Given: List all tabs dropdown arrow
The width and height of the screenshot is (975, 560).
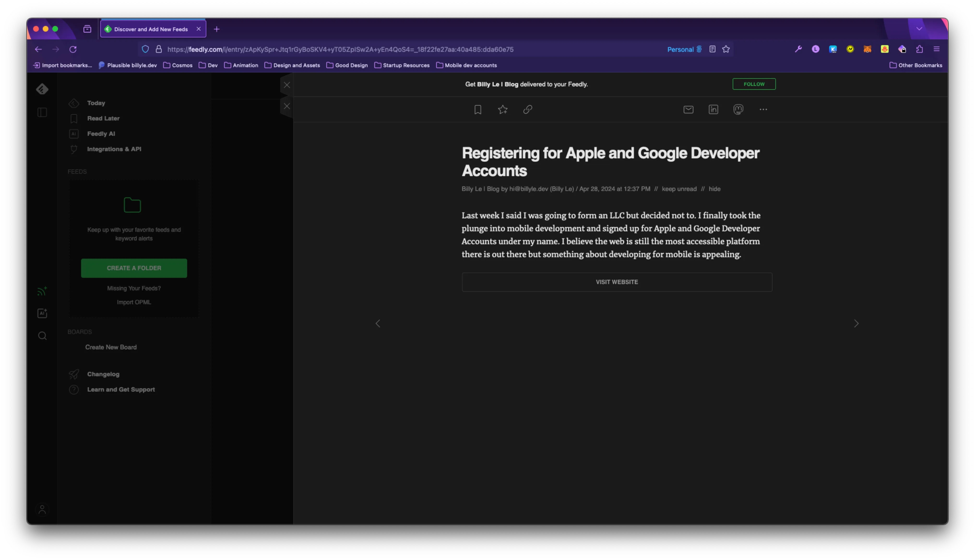Looking at the screenshot, I should [919, 29].
